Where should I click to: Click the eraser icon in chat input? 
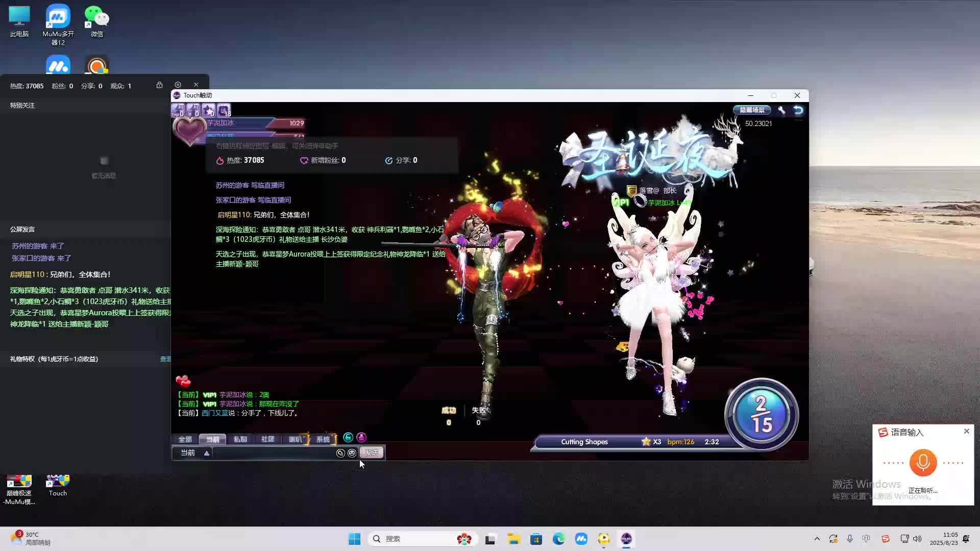(340, 453)
